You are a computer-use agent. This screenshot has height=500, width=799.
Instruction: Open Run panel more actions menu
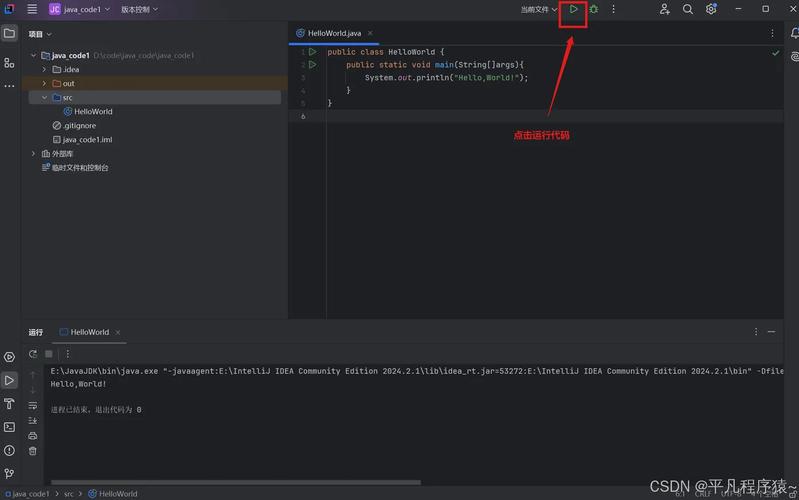click(67, 354)
